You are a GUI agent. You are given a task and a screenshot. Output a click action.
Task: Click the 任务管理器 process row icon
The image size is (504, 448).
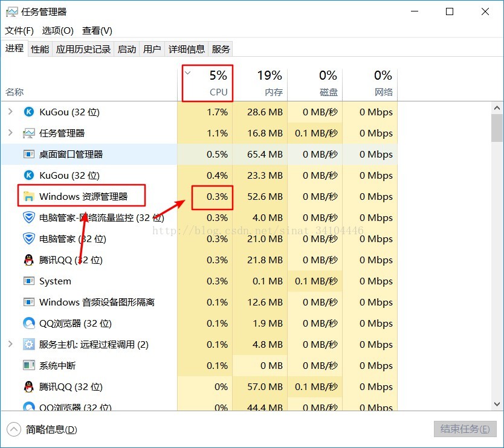[29, 133]
